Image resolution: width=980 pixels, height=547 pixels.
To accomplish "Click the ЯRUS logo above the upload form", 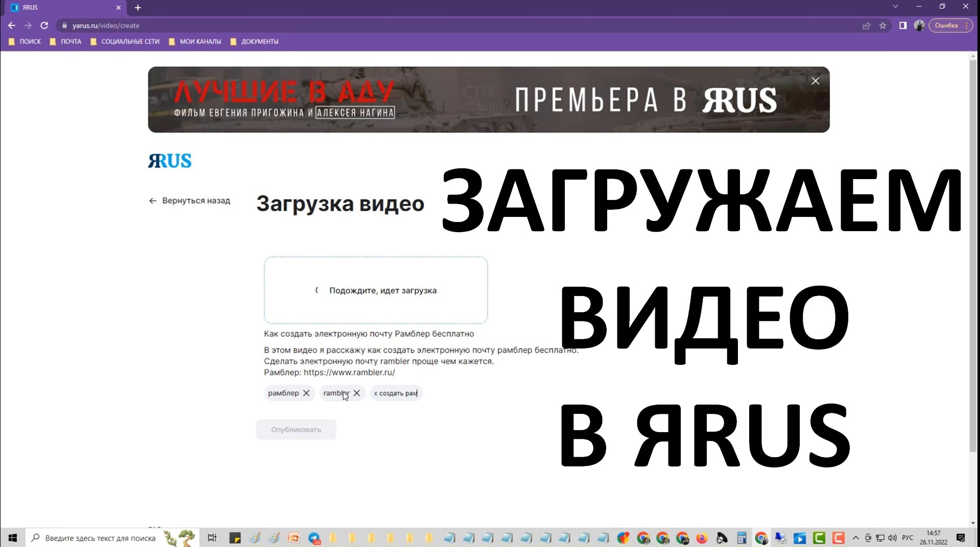I will 169,160.
